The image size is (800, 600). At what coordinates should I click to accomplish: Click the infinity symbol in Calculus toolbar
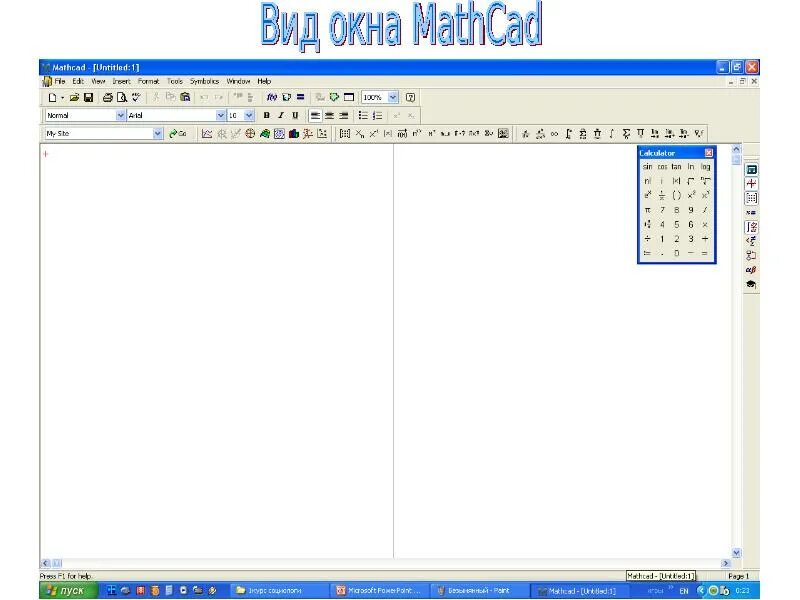[554, 134]
